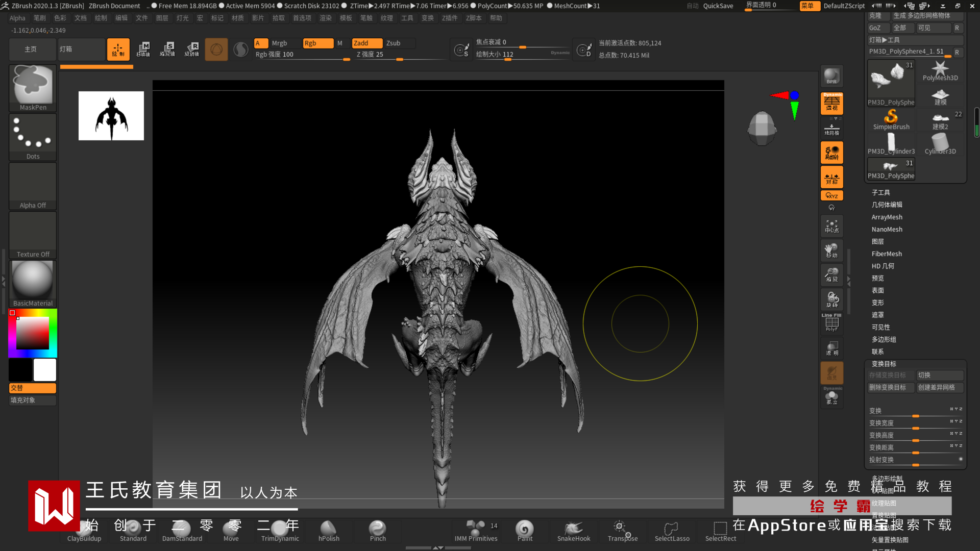
Task: Expand the FiberMesh section
Action: click(886, 254)
